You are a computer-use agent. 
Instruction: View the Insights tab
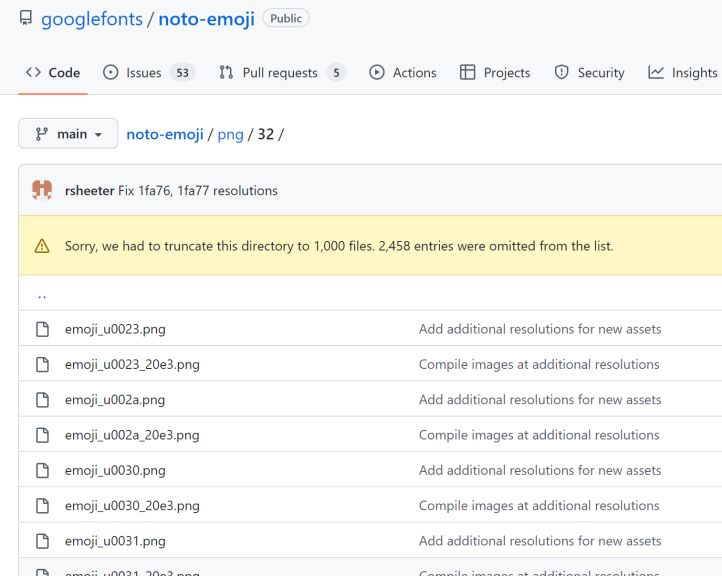[x=683, y=73]
